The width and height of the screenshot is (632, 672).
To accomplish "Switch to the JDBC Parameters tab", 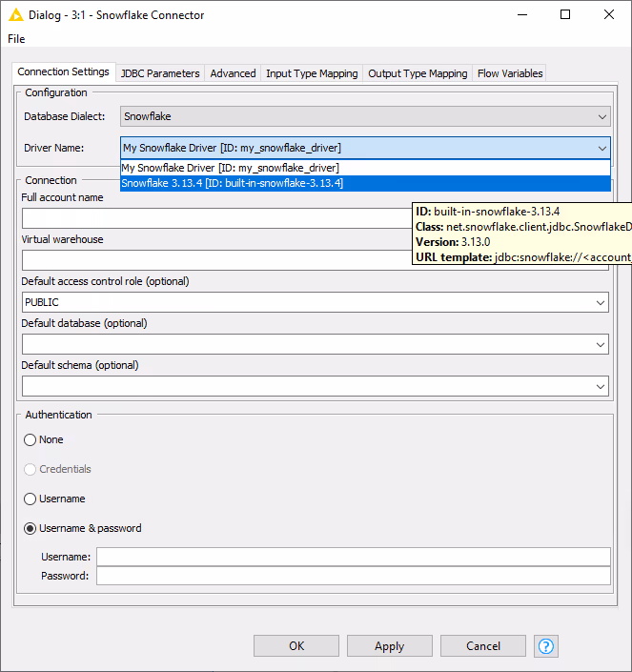I will tap(160, 73).
